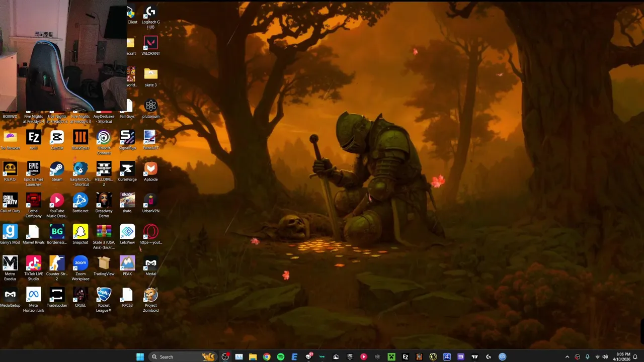
Task: Launch the Dreadway Demo desktop icon
Action: click(x=104, y=206)
